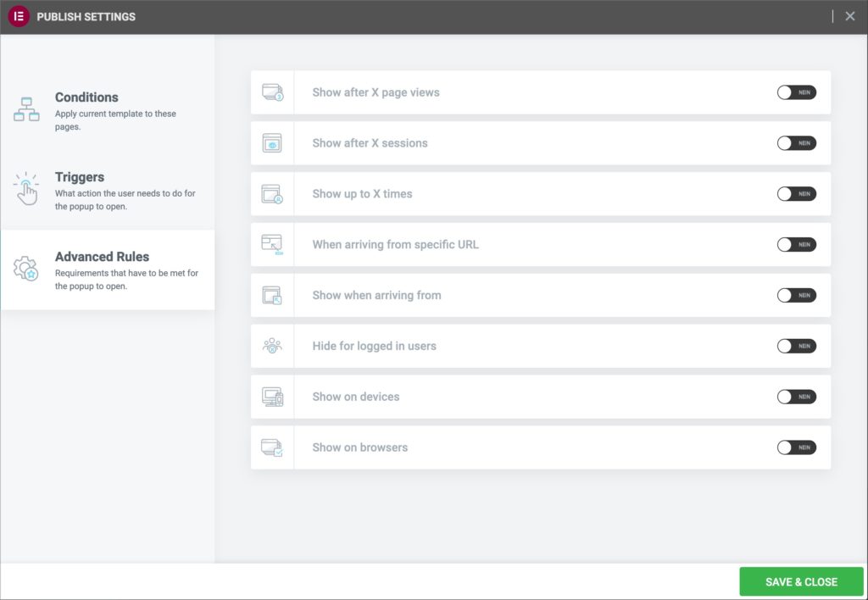Image resolution: width=868 pixels, height=600 pixels.
Task: Toggle When arriving from specific URL
Action: (x=797, y=245)
